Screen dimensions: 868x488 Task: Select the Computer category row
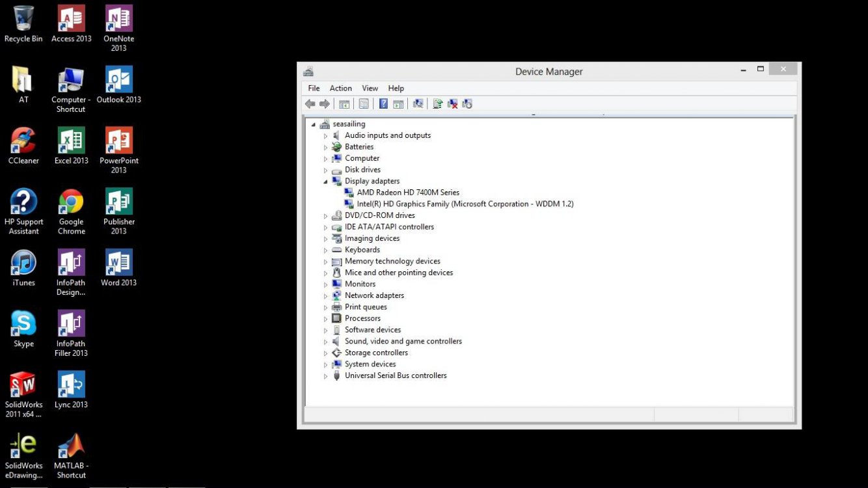pyautogui.click(x=362, y=158)
